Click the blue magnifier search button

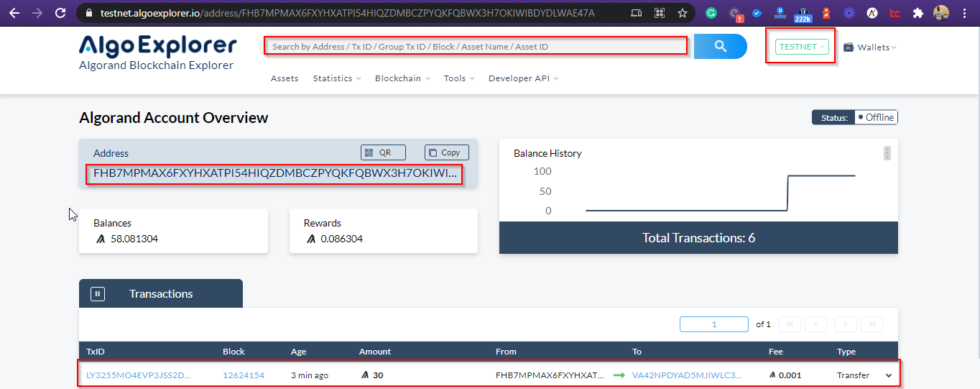point(721,46)
